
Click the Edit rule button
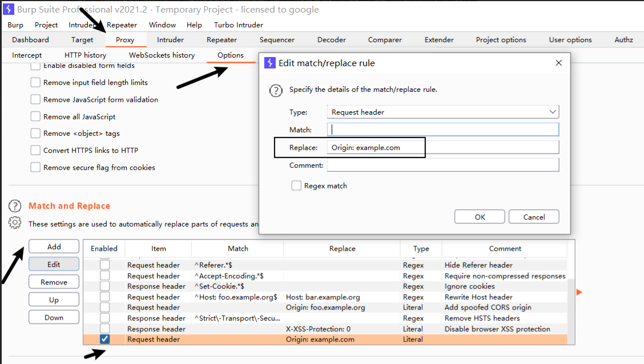[x=54, y=264]
